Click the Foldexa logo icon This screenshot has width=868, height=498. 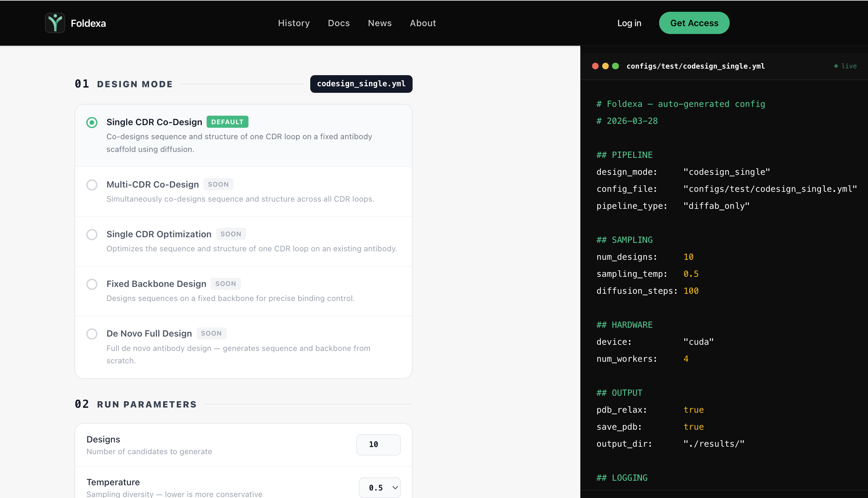pos(55,23)
